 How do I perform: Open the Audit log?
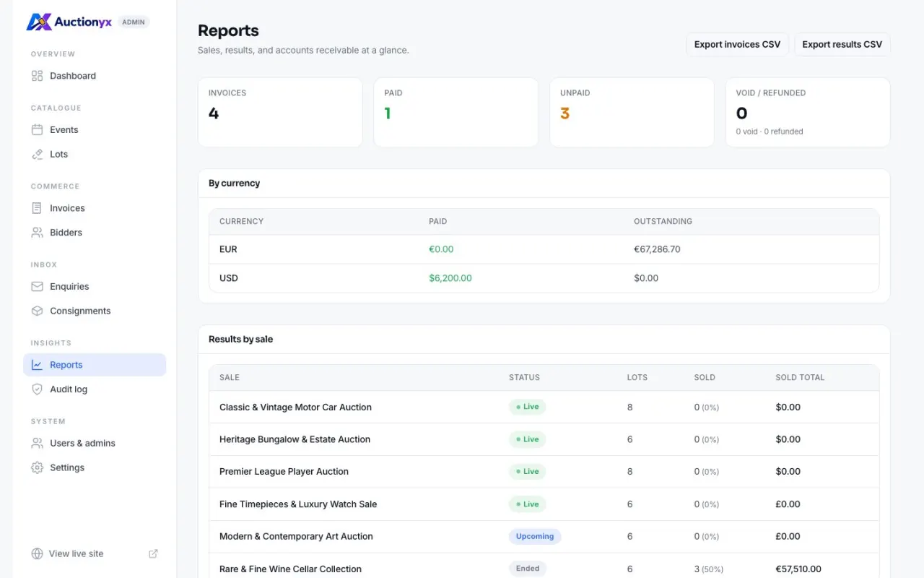pos(95,389)
